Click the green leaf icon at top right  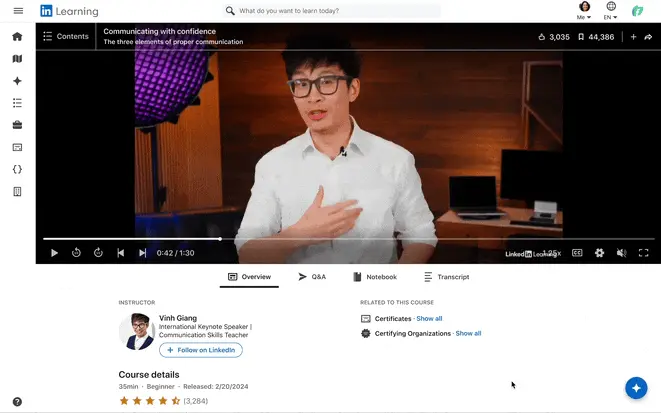637,11
